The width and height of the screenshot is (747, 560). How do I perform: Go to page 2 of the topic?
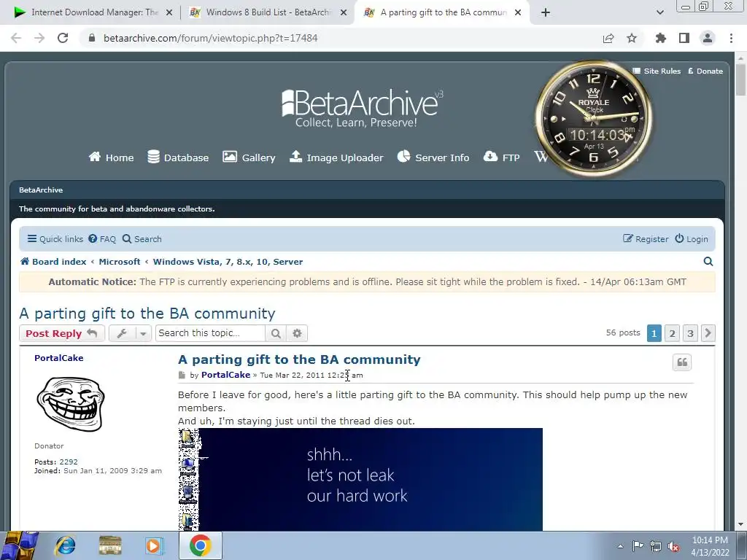[x=672, y=333]
